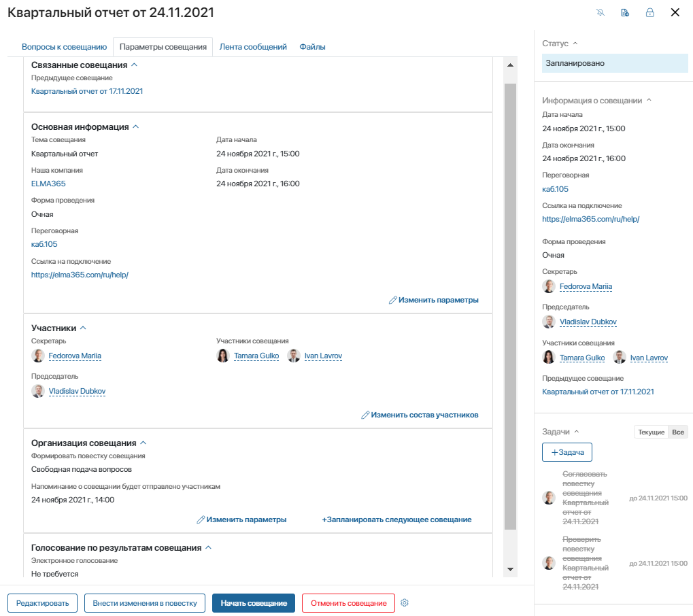This screenshot has height=616, width=693.
Task: Open the crossed-out Проверить повестку task
Action: (585, 563)
